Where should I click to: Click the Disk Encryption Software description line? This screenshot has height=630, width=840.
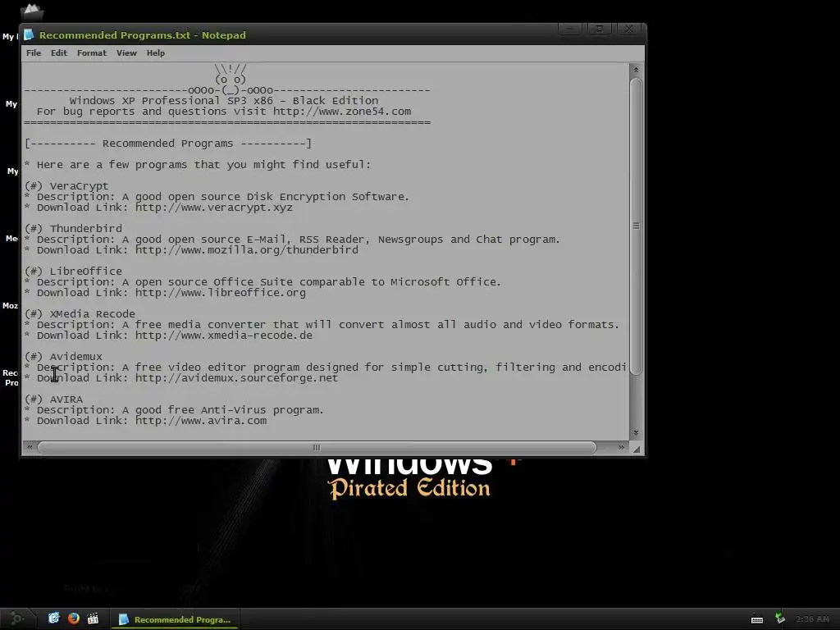tap(217, 197)
